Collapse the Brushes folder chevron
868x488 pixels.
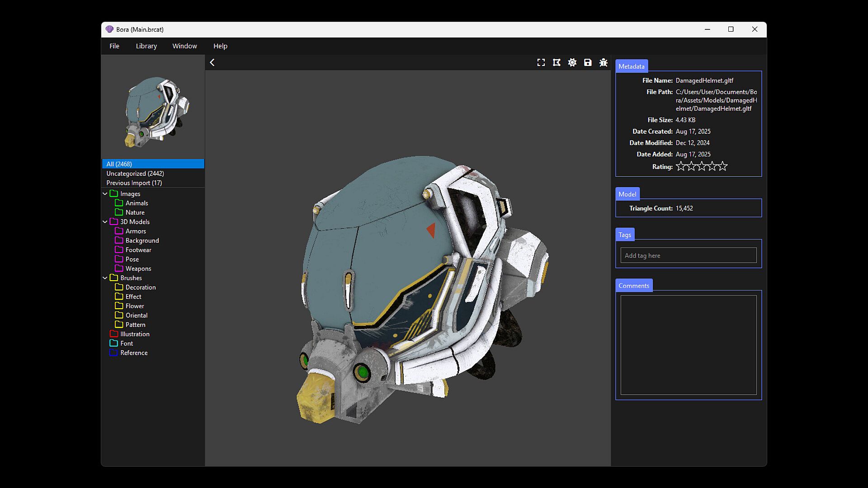pos(105,278)
